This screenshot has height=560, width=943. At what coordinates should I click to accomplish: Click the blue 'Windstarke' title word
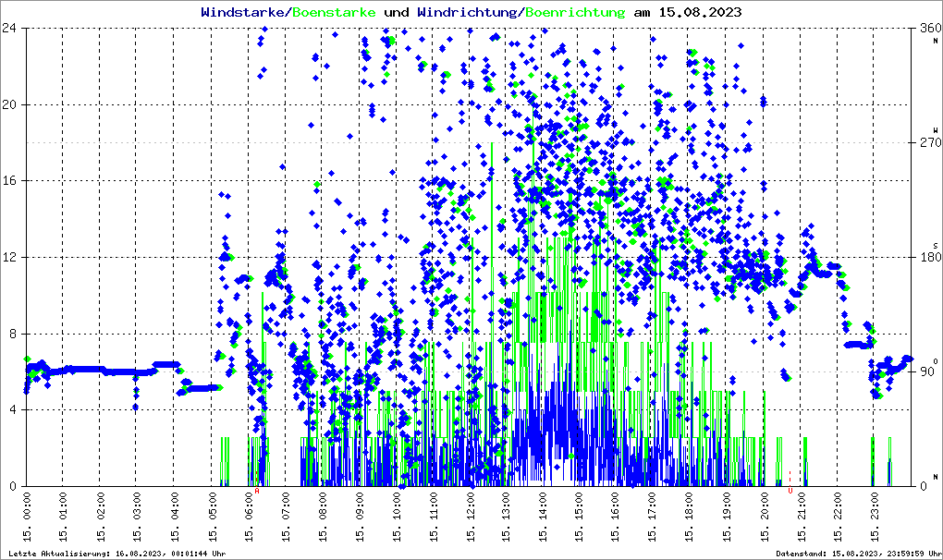point(244,12)
